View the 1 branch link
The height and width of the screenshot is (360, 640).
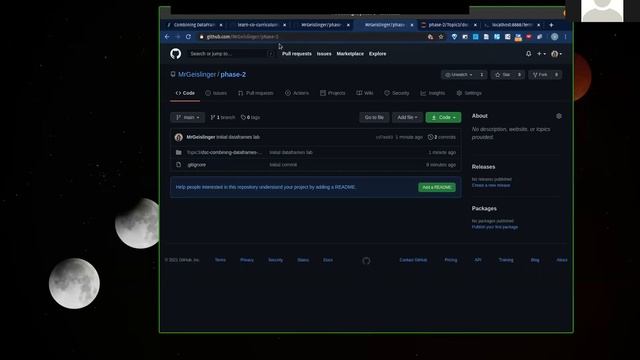(223, 117)
